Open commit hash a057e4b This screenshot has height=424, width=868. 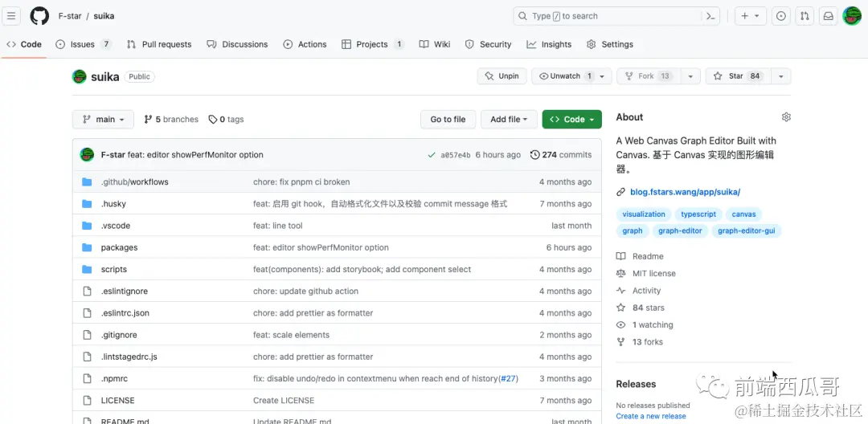click(x=456, y=155)
